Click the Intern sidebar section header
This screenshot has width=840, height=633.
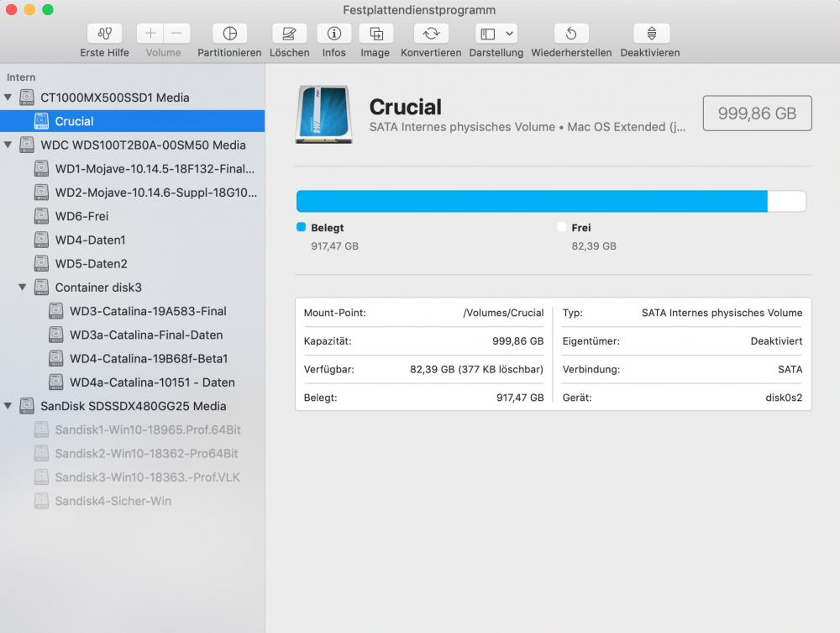(21, 77)
